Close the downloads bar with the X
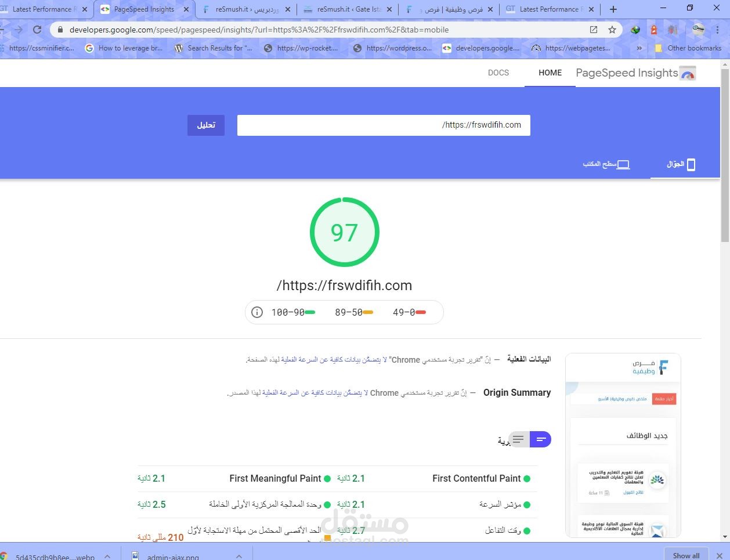730x560 pixels. (720, 555)
